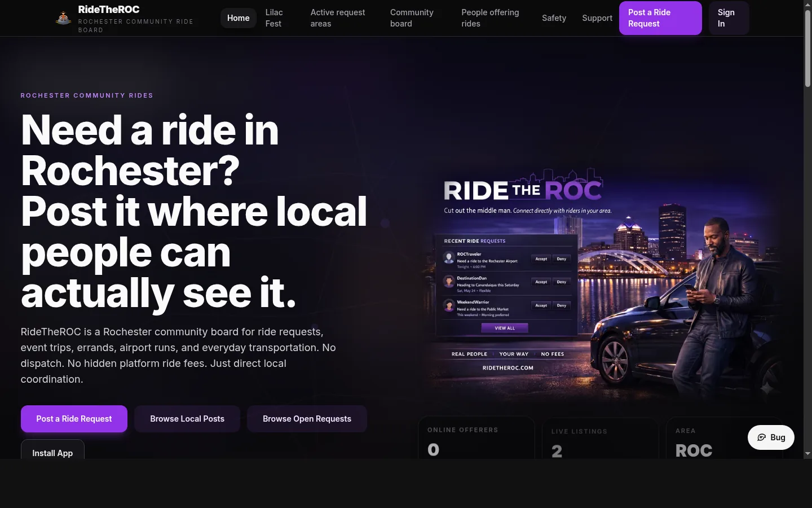
Task: Click the Live Listings stat card
Action: coord(600,438)
